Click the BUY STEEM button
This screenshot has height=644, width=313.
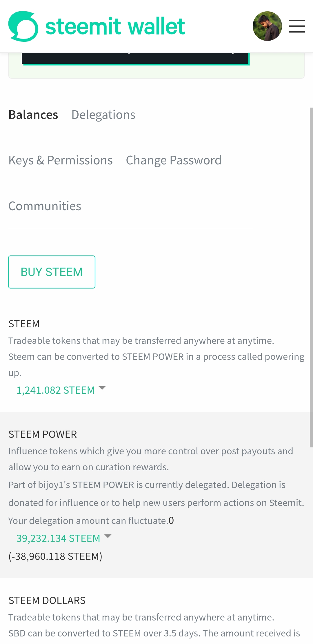[52, 272]
